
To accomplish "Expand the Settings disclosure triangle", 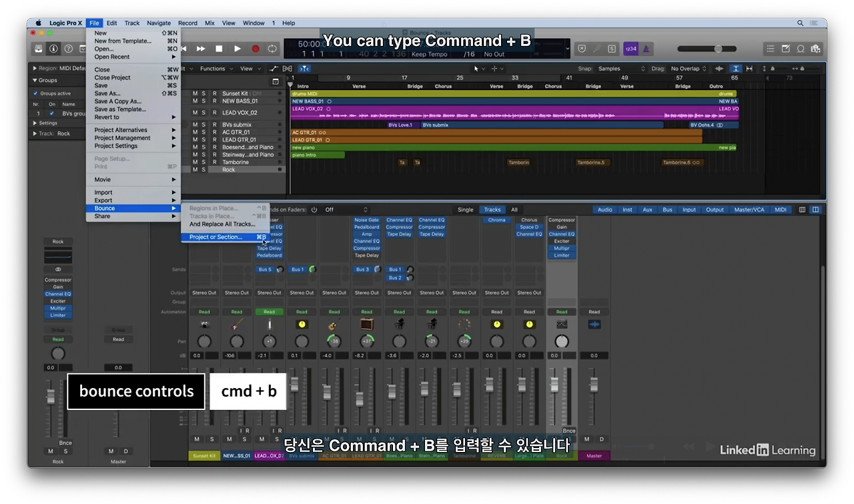I will tap(35, 123).
